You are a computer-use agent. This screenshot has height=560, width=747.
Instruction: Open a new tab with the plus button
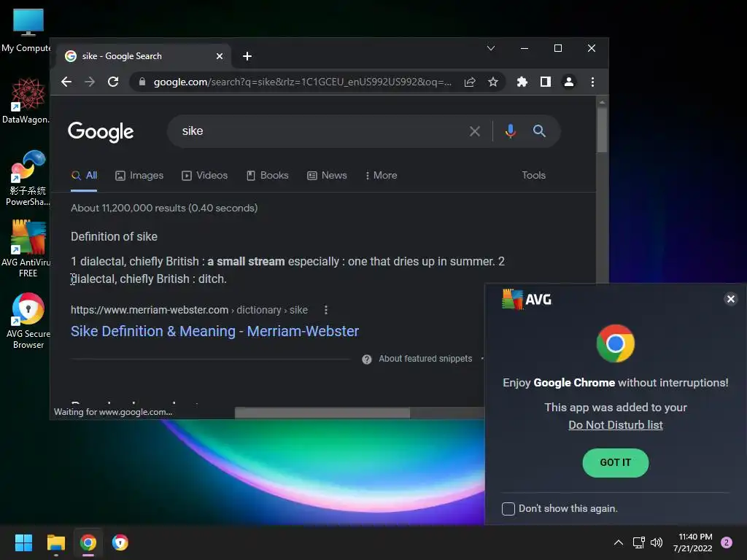click(247, 56)
